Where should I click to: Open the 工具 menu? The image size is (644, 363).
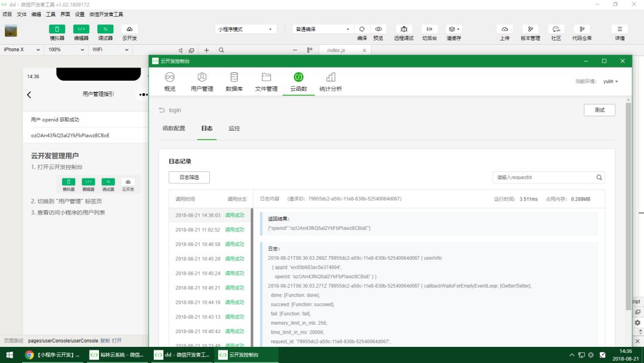51,14
